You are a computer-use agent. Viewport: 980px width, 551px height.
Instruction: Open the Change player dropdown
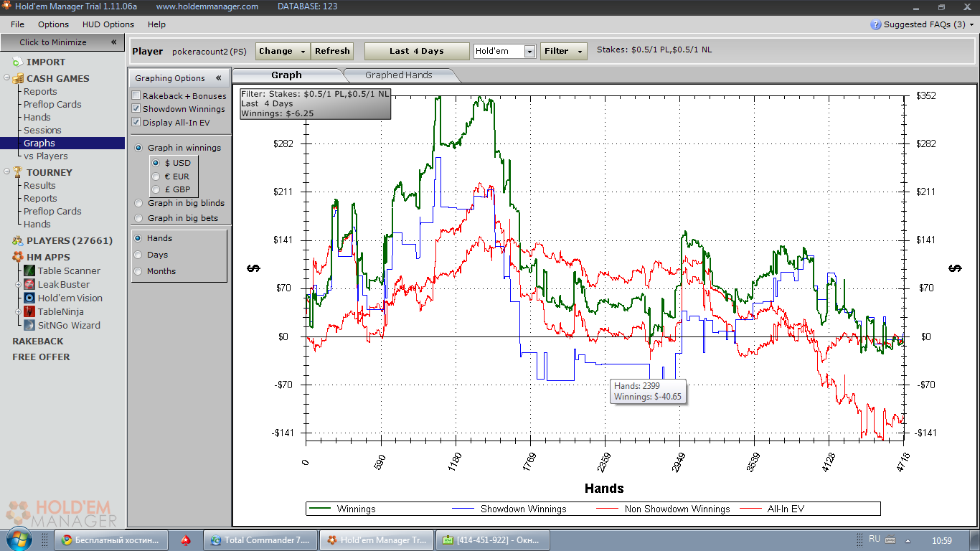point(283,51)
